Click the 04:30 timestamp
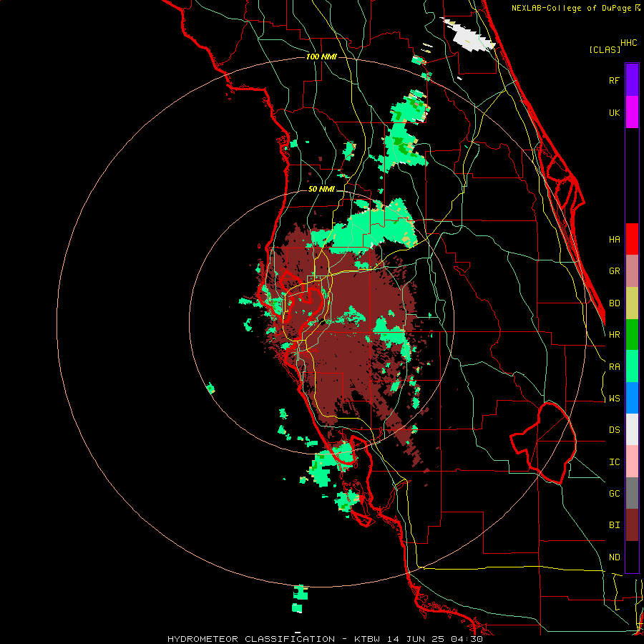Image resolution: width=644 pixels, height=644 pixels. (468, 639)
